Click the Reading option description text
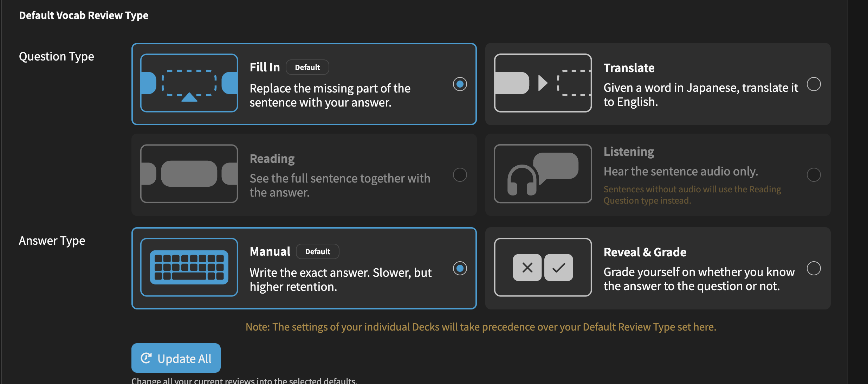Image resolution: width=868 pixels, height=384 pixels. point(339,185)
